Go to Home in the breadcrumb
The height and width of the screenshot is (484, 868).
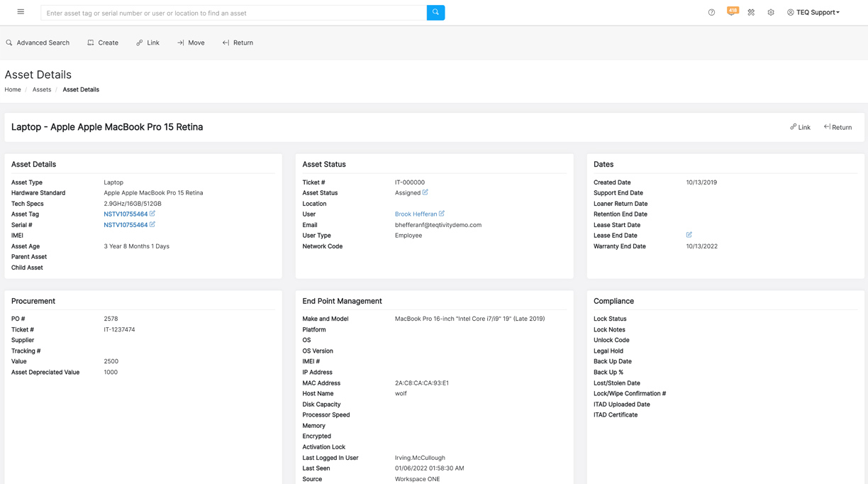click(13, 89)
